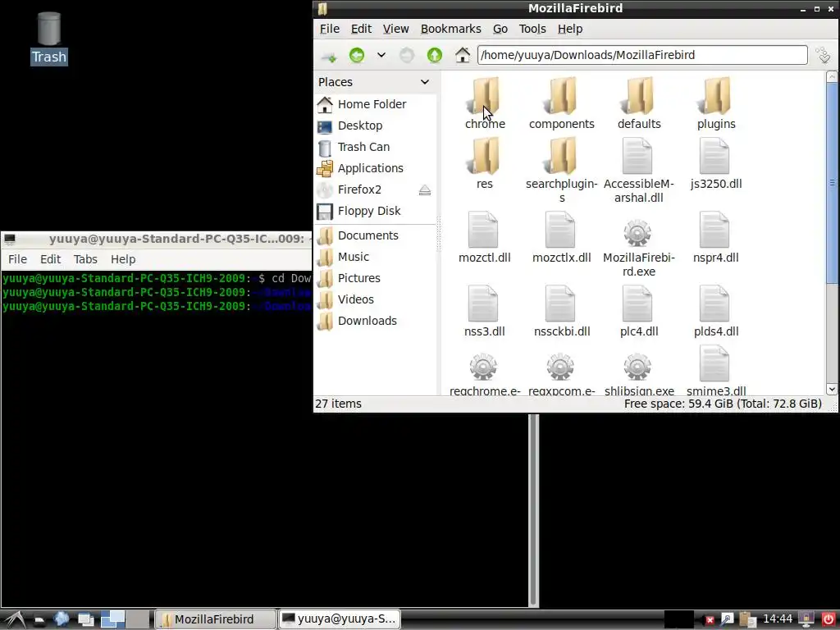The width and height of the screenshot is (840, 630).
Task: Open the View menu in the file manager
Action: pyautogui.click(x=396, y=29)
